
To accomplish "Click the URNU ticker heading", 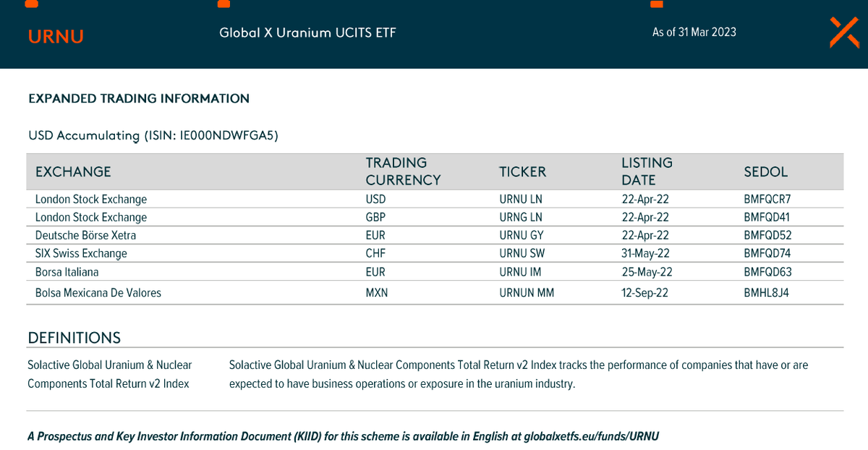I will click(56, 36).
